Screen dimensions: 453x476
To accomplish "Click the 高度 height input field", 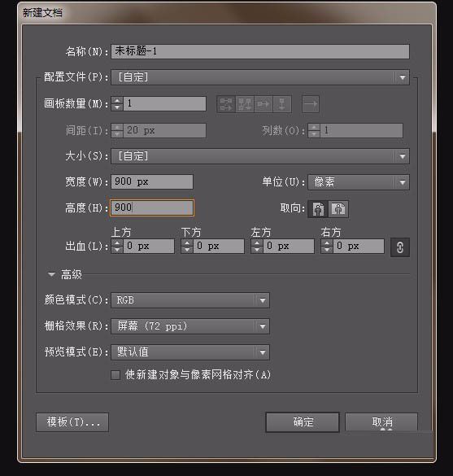I will coord(152,207).
